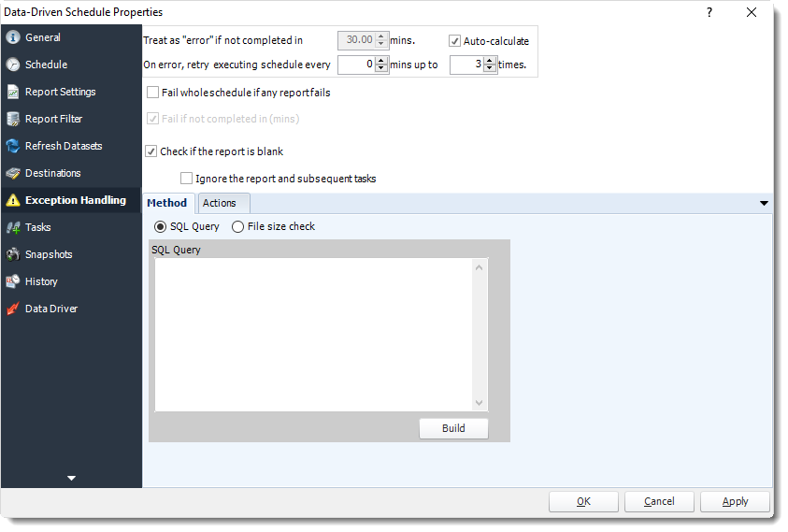Click the Data Driver icon

coord(13,309)
